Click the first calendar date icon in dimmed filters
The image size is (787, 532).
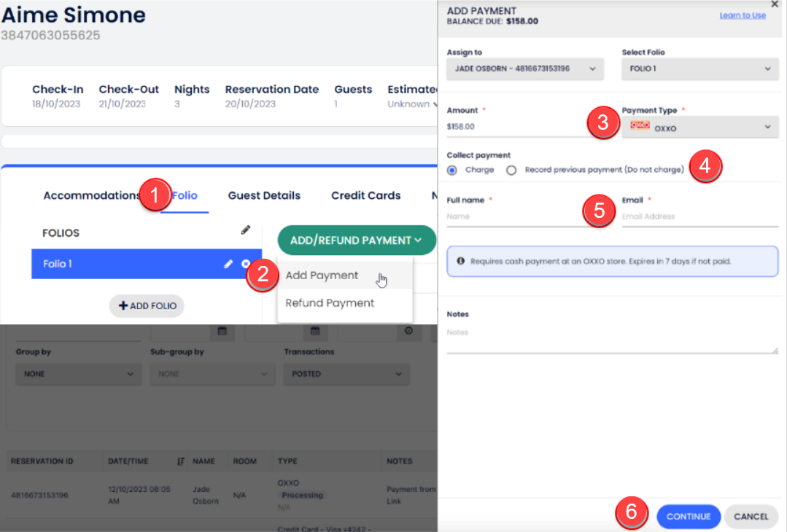(x=222, y=331)
